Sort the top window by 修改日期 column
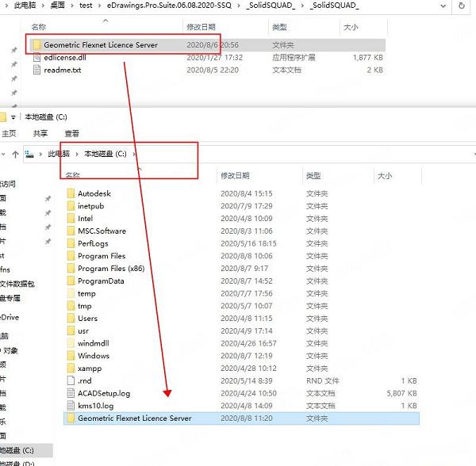This screenshot has height=466, width=476. [x=201, y=27]
